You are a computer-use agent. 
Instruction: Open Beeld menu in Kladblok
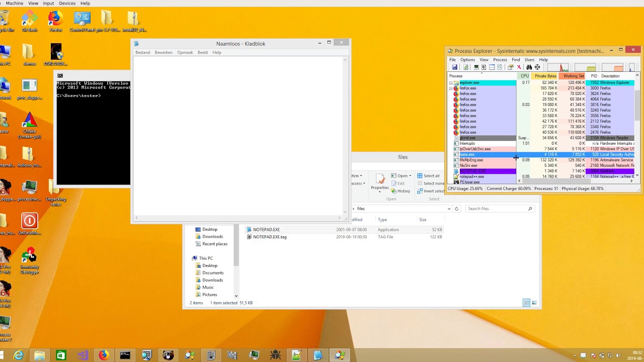[x=203, y=52]
